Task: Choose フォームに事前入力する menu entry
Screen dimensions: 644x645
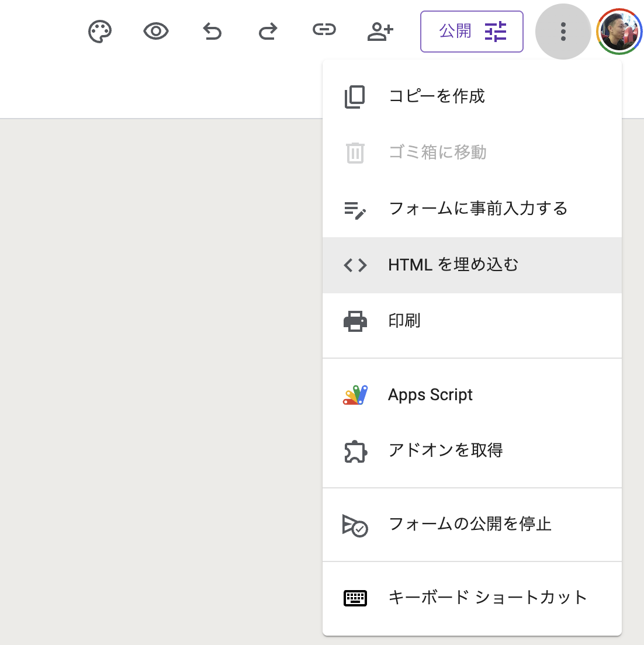Action: point(472,209)
